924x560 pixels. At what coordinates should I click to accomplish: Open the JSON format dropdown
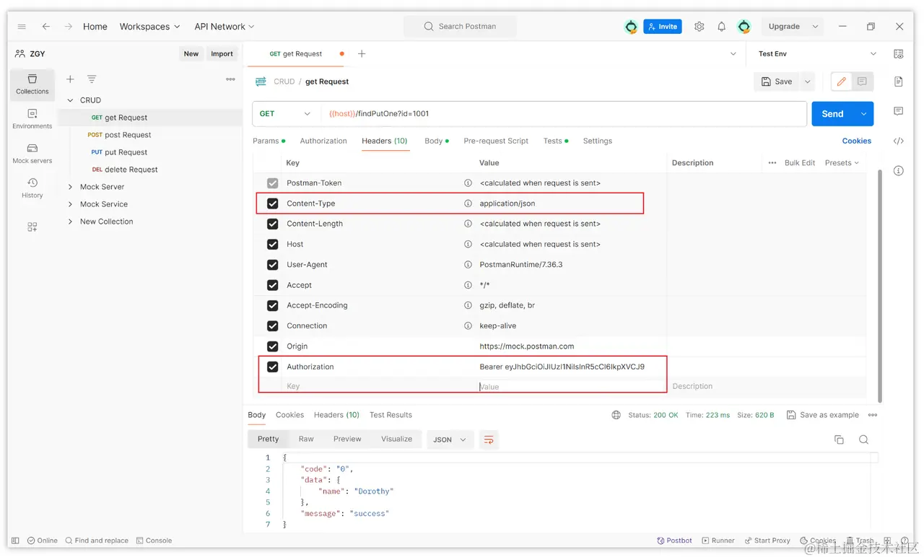(x=450, y=439)
